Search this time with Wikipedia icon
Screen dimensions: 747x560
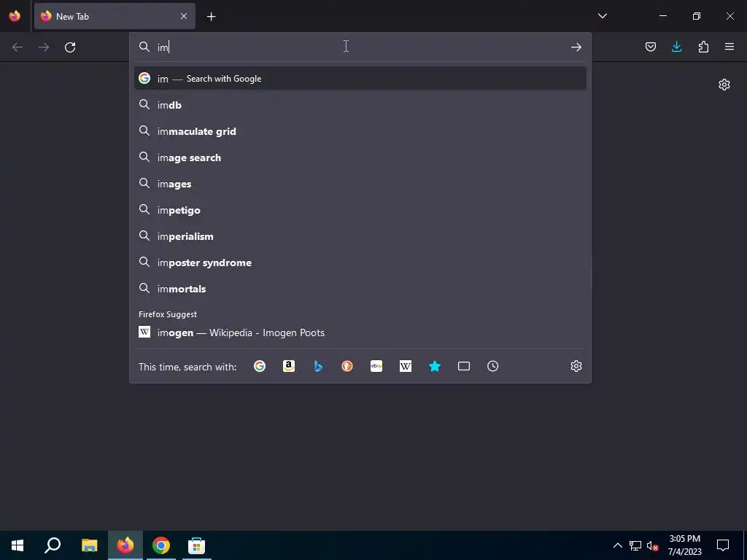tap(406, 366)
